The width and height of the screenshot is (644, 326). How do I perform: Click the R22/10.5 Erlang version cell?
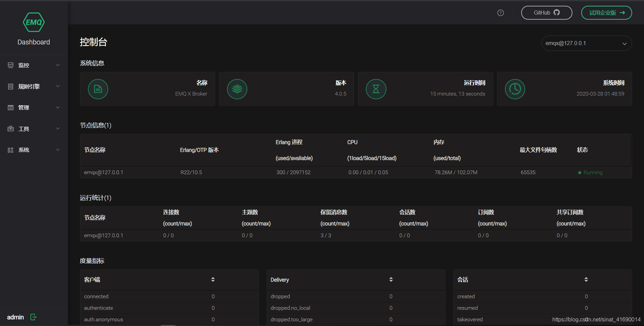[x=191, y=172]
